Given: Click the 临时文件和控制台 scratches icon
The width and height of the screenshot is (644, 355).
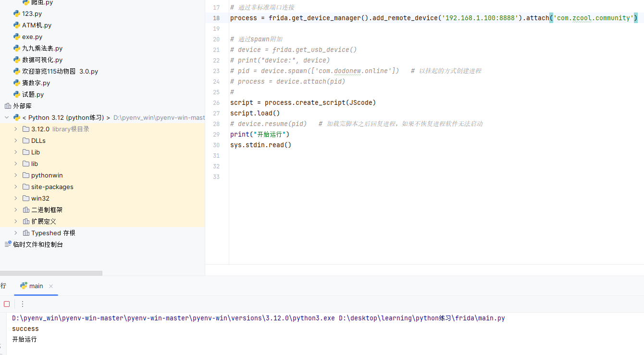Looking at the screenshot, I should coord(8,244).
